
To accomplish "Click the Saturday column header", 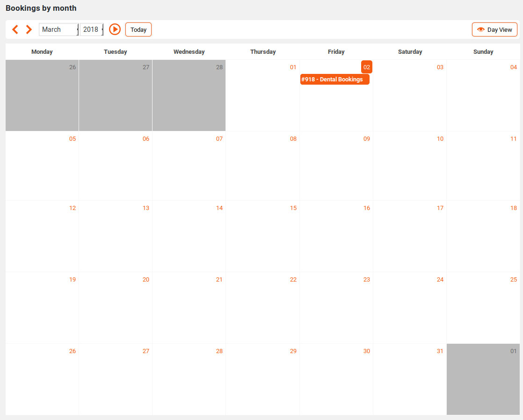I will [x=410, y=52].
